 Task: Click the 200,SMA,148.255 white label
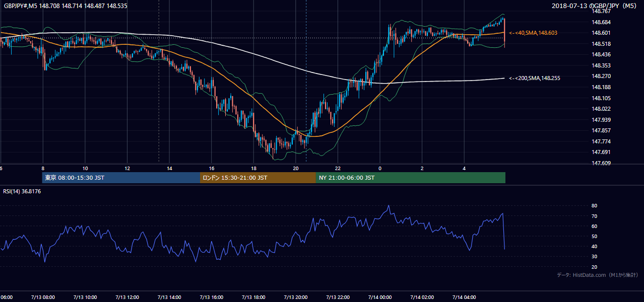point(535,78)
